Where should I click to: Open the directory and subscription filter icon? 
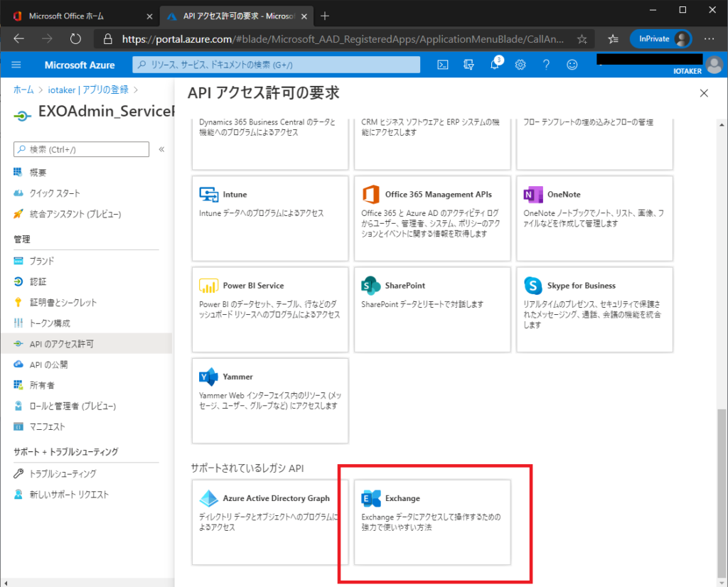tap(469, 65)
